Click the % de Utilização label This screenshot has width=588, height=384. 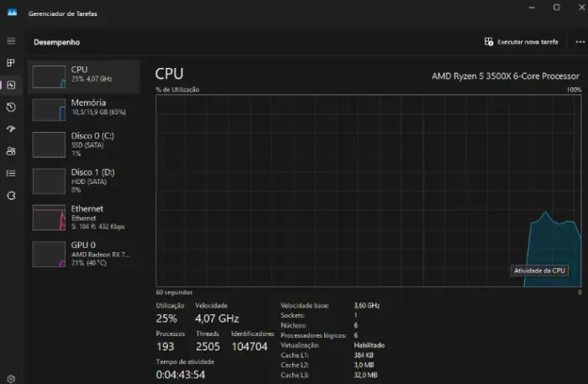coord(177,90)
